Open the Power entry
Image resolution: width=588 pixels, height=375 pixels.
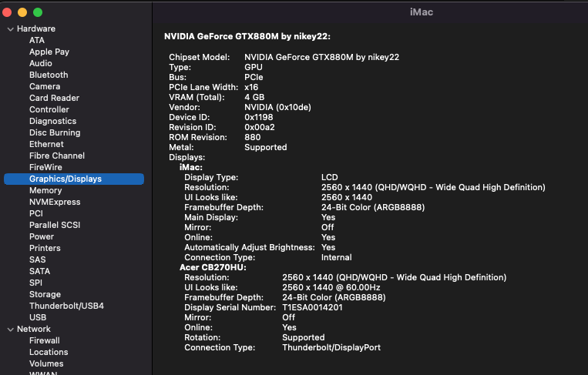[42, 236]
